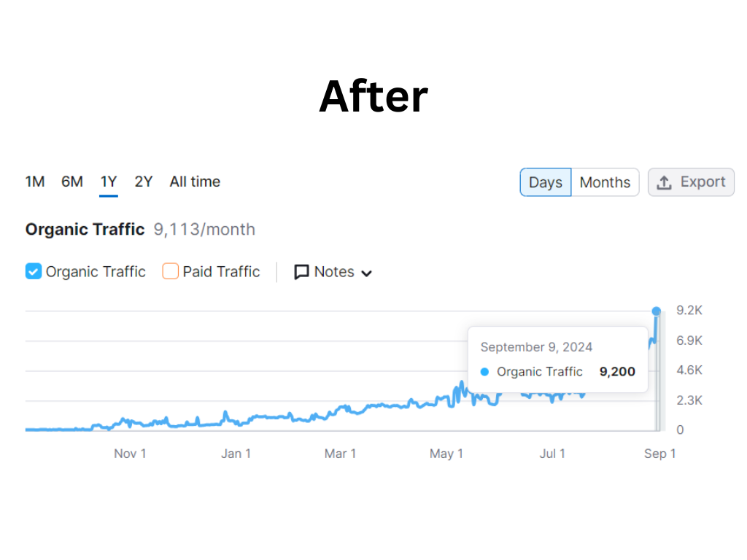Expand the Notes dropdown chevron
This screenshot has width=747, height=560.
[367, 273]
